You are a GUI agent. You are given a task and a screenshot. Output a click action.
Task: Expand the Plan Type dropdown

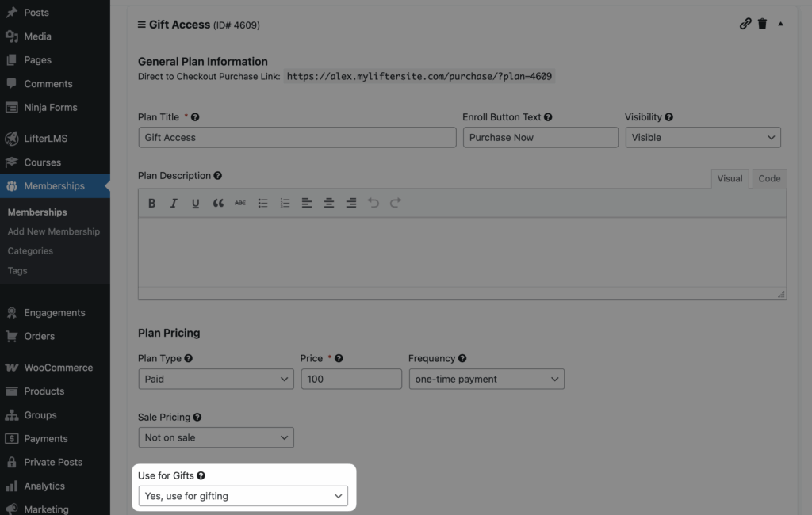[216, 380]
